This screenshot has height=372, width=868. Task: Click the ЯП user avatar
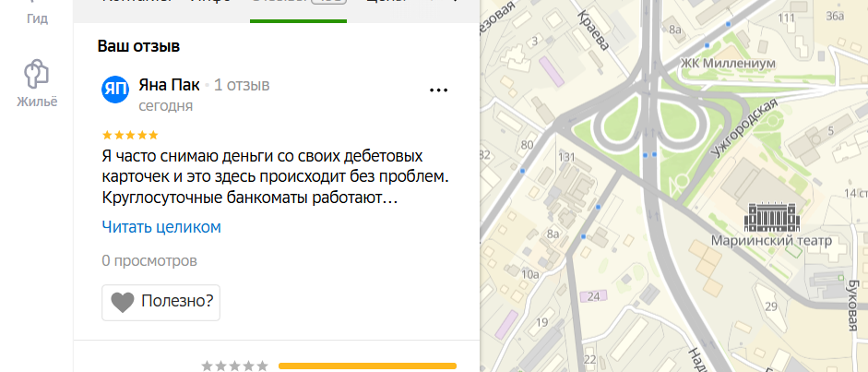click(115, 90)
